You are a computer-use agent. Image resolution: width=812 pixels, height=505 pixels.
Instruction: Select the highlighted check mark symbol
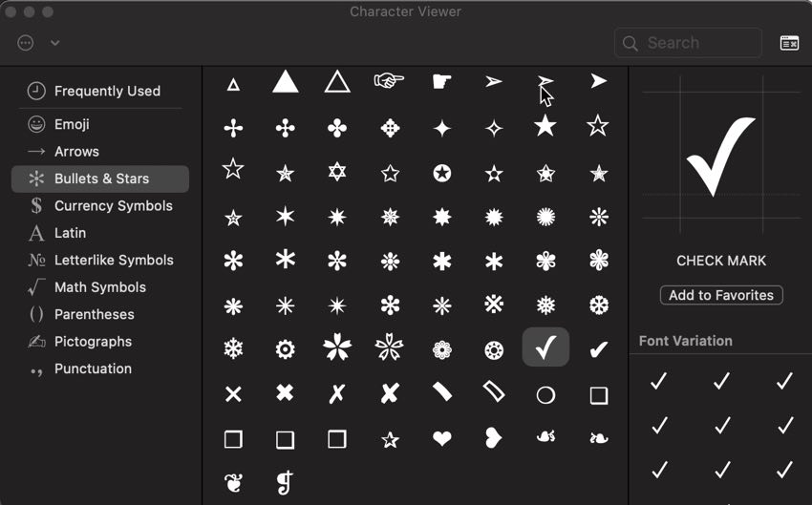pyautogui.click(x=545, y=347)
